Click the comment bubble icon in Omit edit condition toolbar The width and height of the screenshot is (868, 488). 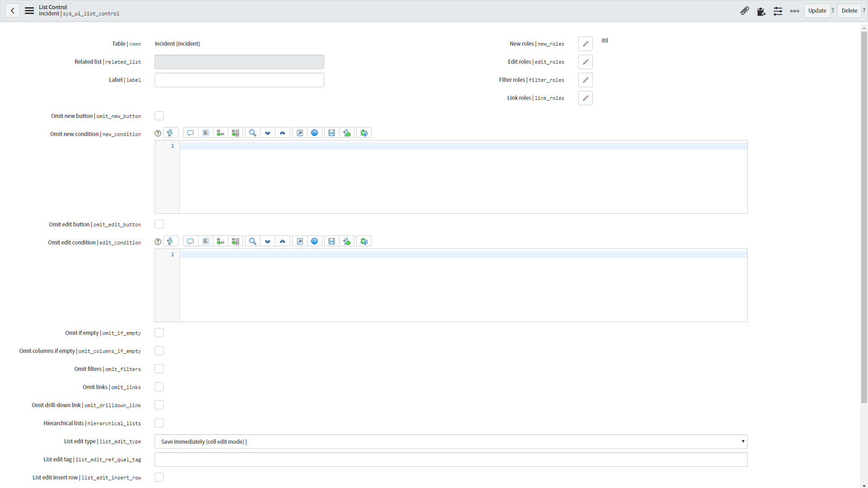coord(190,241)
